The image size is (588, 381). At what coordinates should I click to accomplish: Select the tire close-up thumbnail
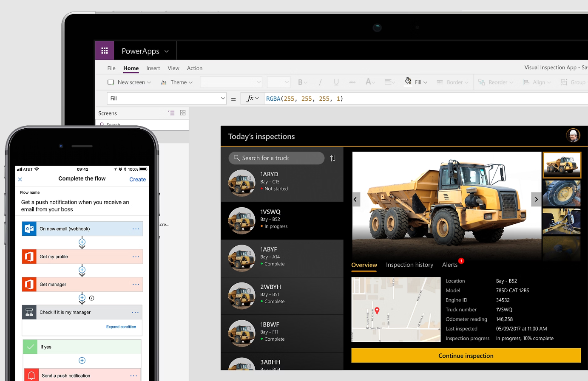coord(562,193)
